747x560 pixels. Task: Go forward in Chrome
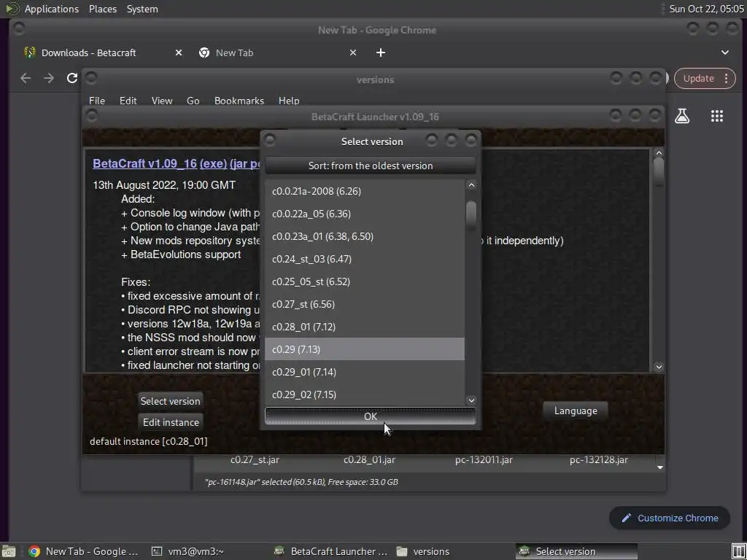49,78
